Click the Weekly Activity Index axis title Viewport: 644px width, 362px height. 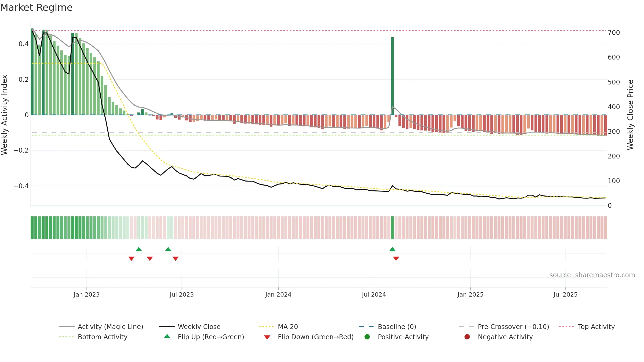pos(5,115)
